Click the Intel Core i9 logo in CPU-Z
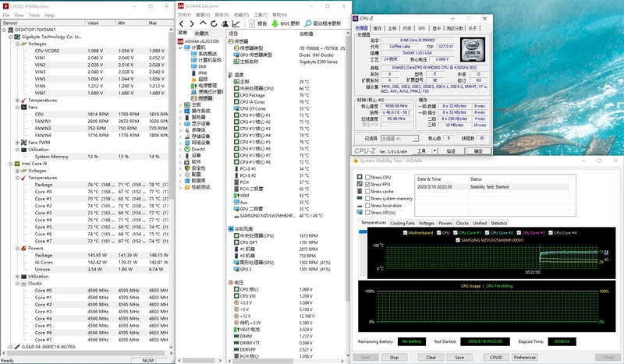This screenshot has width=624, height=364. pos(473,49)
